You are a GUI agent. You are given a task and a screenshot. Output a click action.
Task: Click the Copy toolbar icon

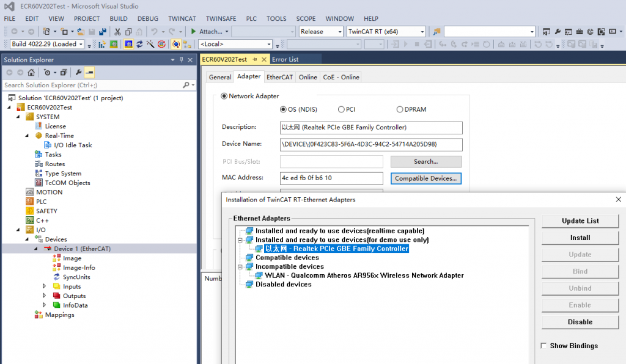pos(128,32)
